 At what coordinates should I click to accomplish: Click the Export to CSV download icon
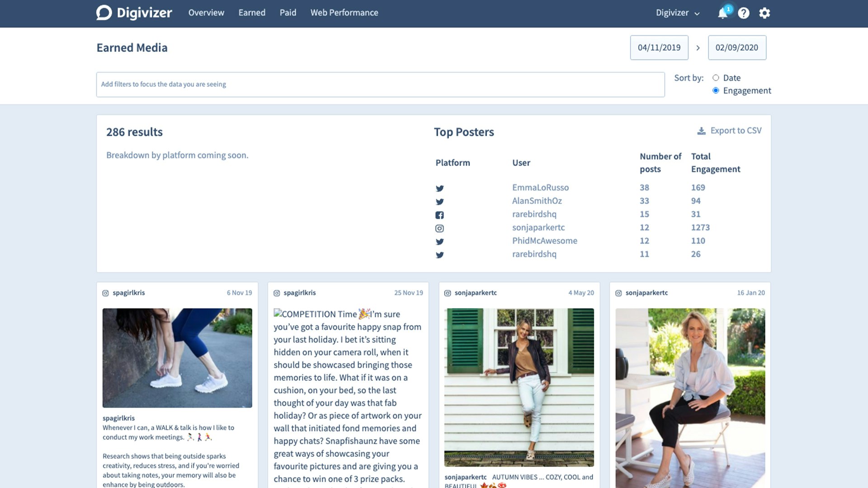701,131
